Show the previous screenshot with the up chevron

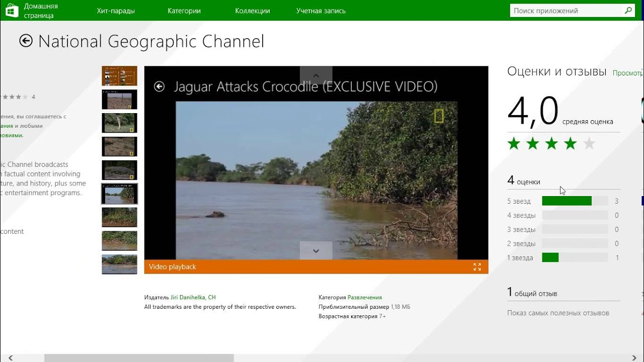point(316,75)
